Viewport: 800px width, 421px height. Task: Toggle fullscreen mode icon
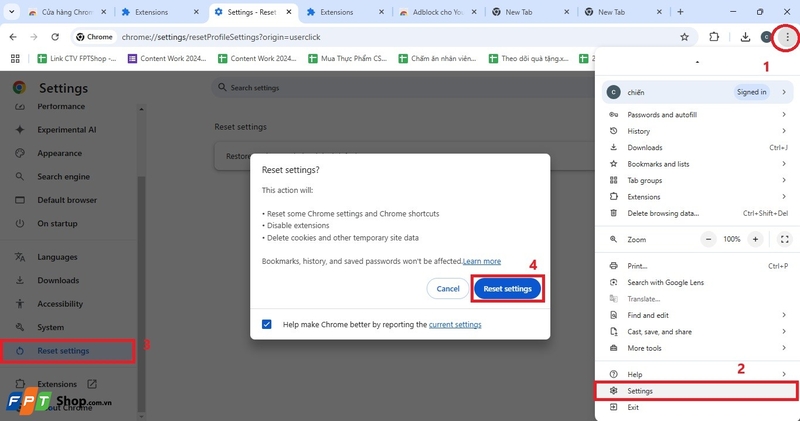point(785,239)
